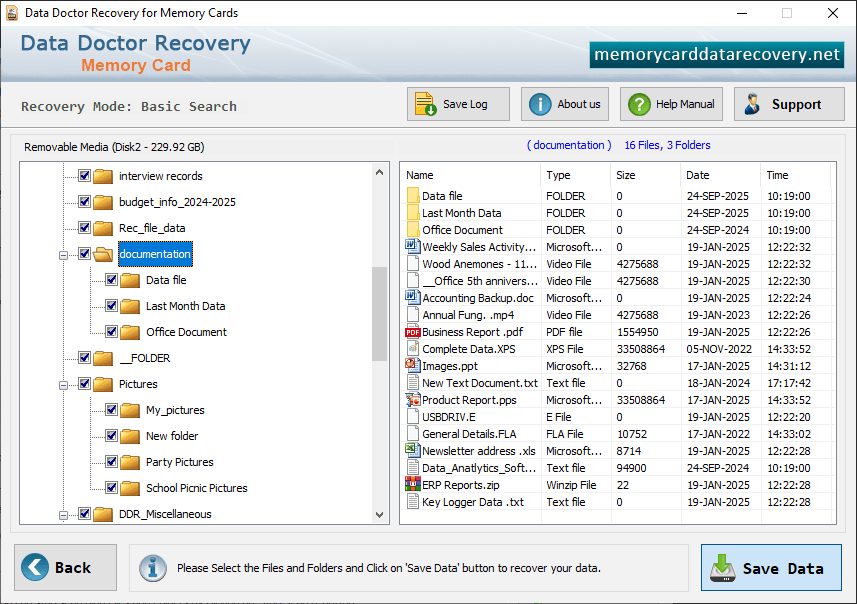Uncheck the Data file tree checkbox
857x604 pixels.
111,280
